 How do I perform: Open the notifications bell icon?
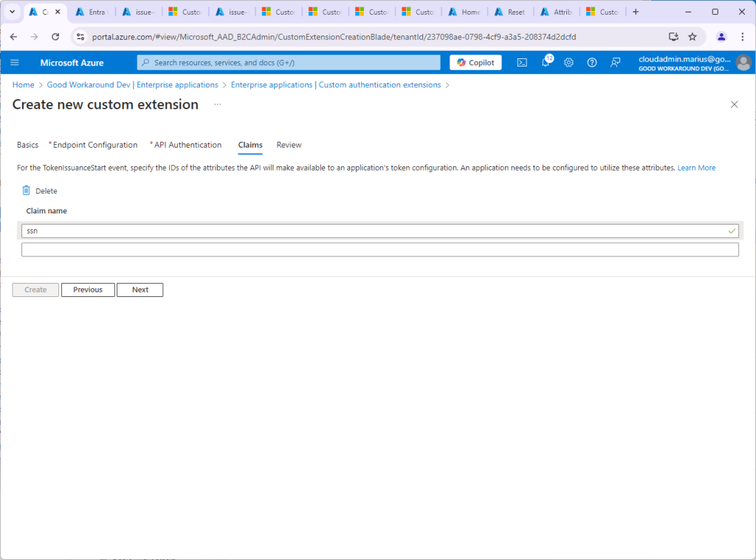click(546, 63)
